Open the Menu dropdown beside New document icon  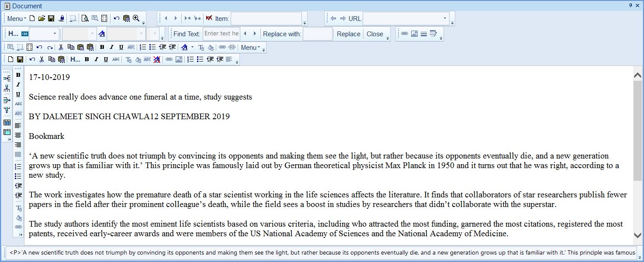click(x=17, y=18)
